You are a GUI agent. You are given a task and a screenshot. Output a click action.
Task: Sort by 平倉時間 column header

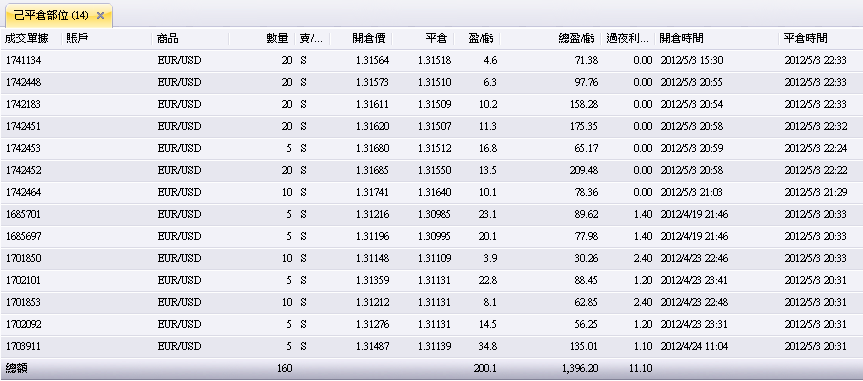tap(806, 39)
